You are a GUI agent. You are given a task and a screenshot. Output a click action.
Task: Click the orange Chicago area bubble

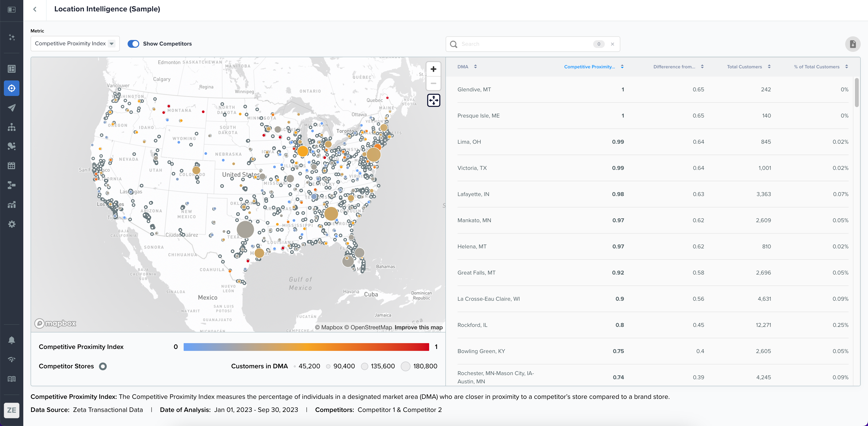tap(303, 151)
